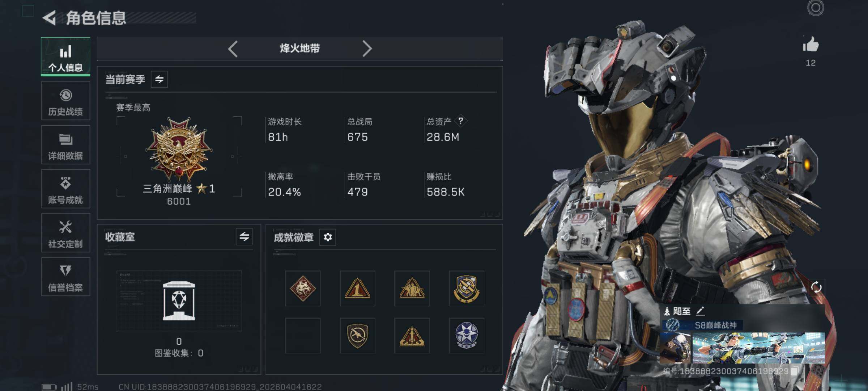
Task: Open the circular icon at top right
Action: coord(816,8)
